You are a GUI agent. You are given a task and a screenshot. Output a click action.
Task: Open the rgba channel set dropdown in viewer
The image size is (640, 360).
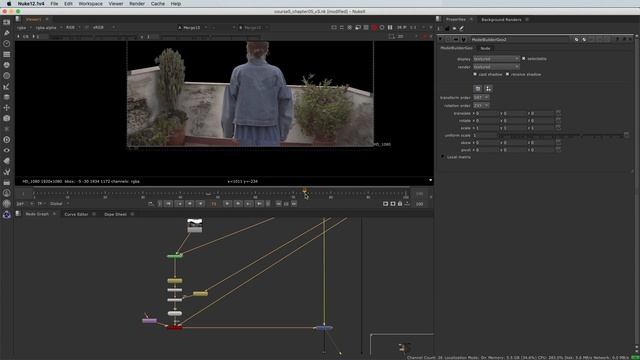click(x=24, y=27)
